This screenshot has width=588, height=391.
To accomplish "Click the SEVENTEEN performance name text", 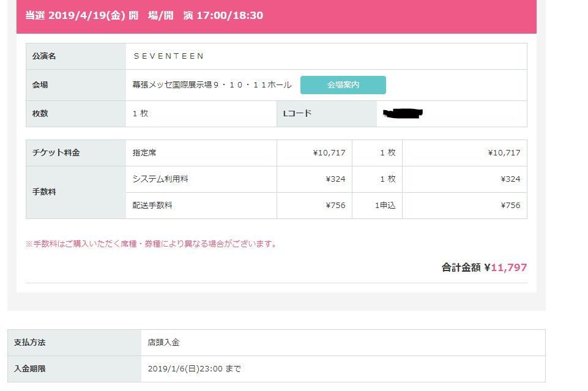I will 168,56.
